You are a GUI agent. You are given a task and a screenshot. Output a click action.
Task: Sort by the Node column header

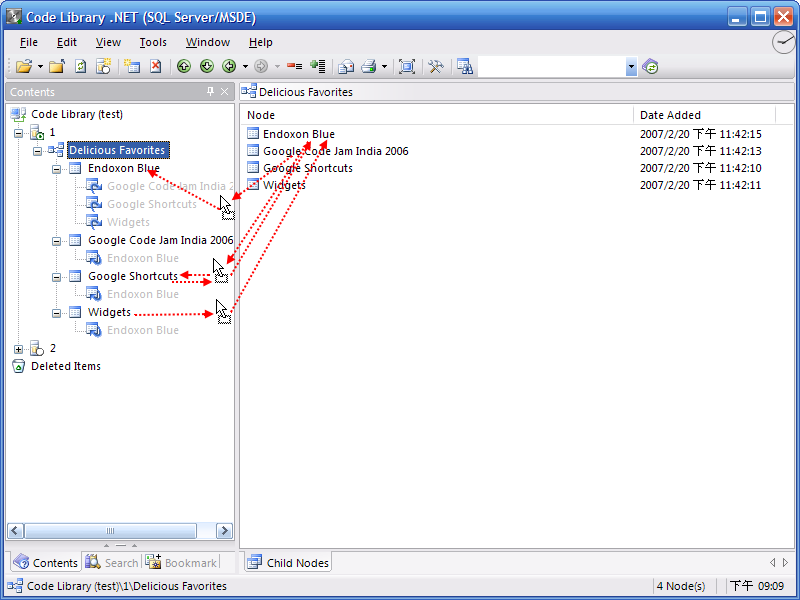point(438,115)
